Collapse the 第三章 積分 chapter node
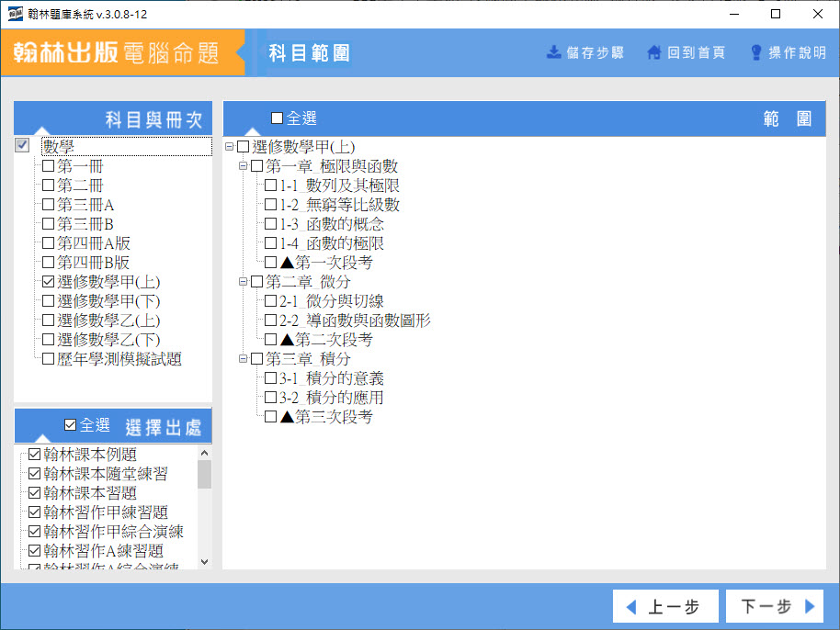This screenshot has width=840, height=630. (x=244, y=359)
